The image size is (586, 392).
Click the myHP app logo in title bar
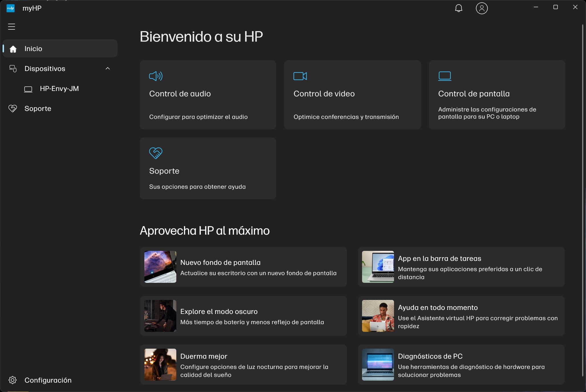click(x=11, y=8)
